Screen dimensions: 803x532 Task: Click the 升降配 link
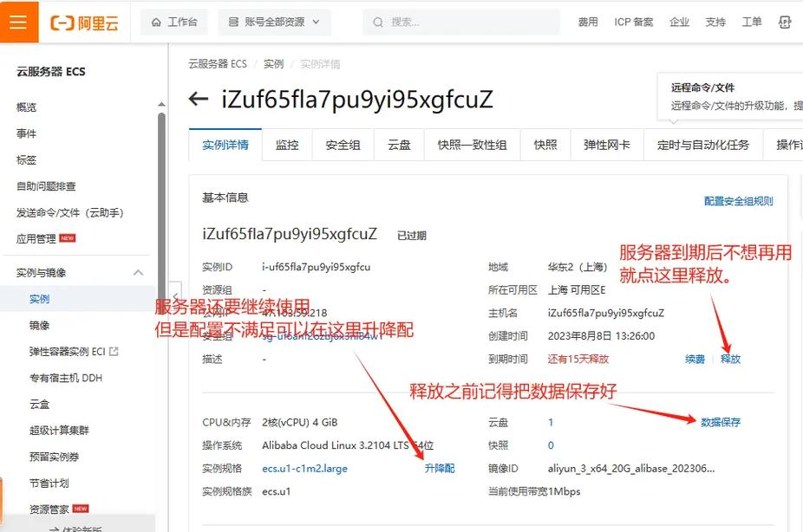coord(440,468)
